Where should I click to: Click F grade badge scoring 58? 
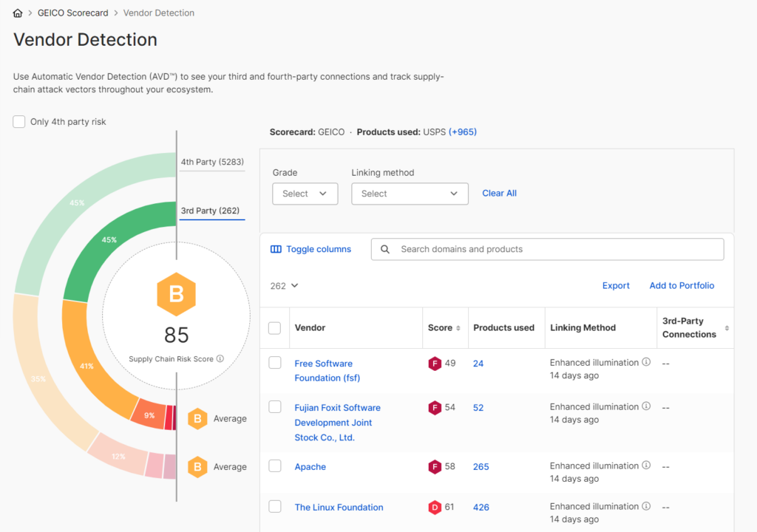435,467
